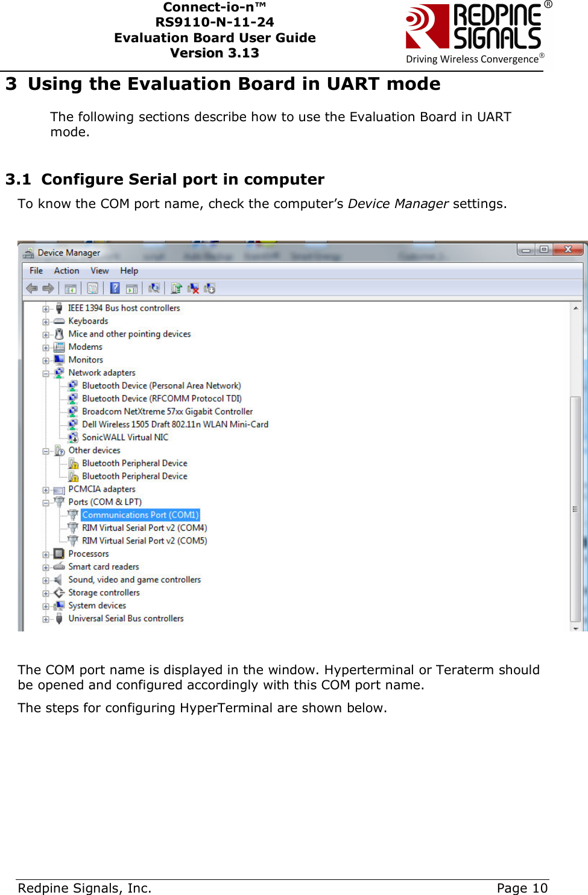Collapse the Ports (COM & LPT) node

pyautogui.click(x=46, y=503)
